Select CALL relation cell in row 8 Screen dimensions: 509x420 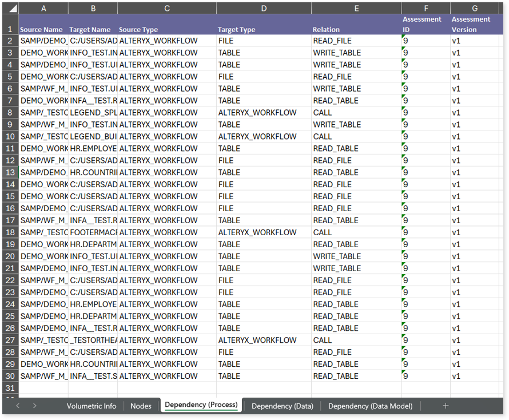tap(356, 112)
